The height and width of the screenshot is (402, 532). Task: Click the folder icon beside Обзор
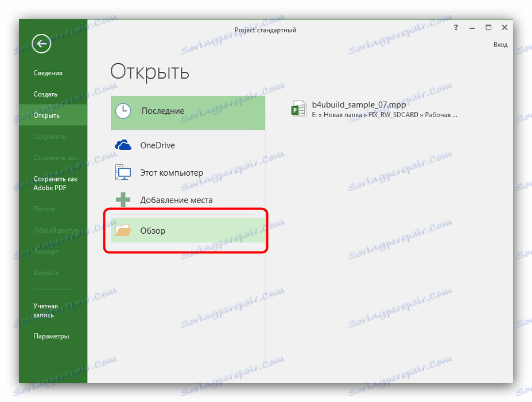123,230
